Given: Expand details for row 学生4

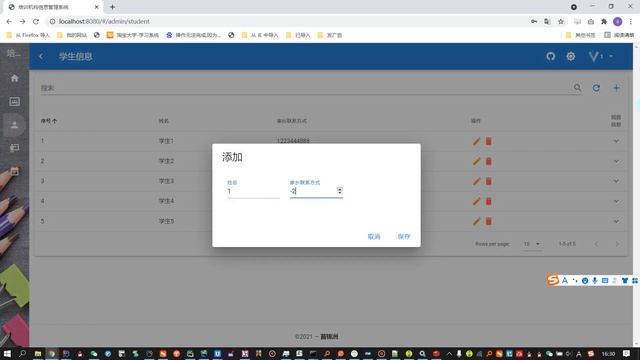Looking at the screenshot, I should pyautogui.click(x=616, y=201).
